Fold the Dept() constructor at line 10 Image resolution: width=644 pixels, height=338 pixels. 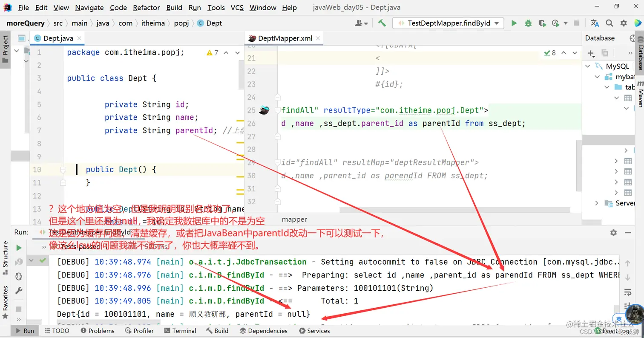pos(63,170)
